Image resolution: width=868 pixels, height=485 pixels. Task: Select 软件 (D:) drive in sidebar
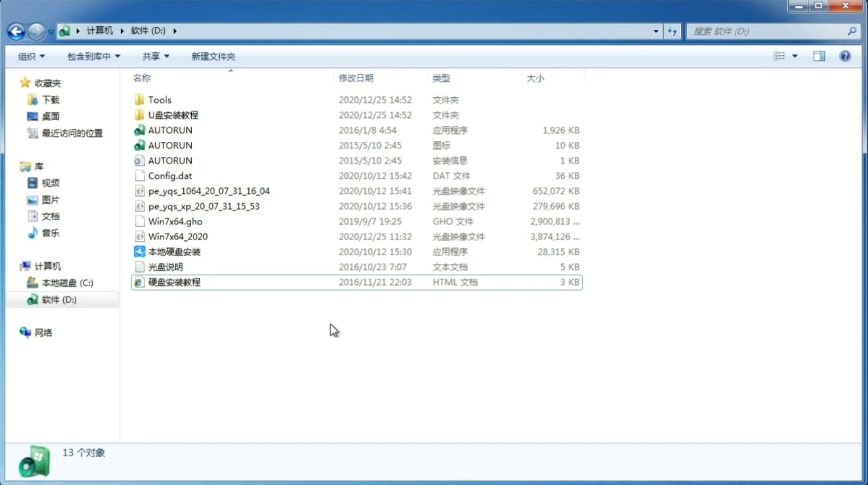coord(58,299)
